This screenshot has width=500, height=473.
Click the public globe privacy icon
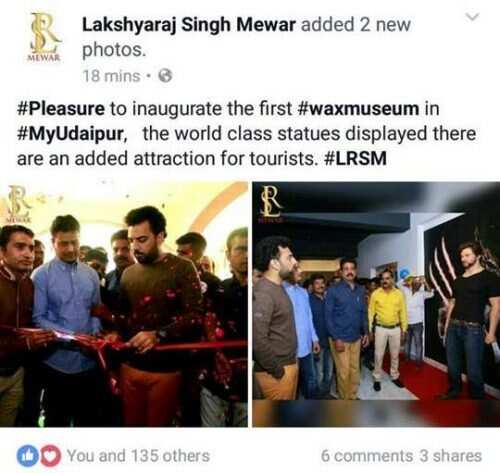pos(165,76)
